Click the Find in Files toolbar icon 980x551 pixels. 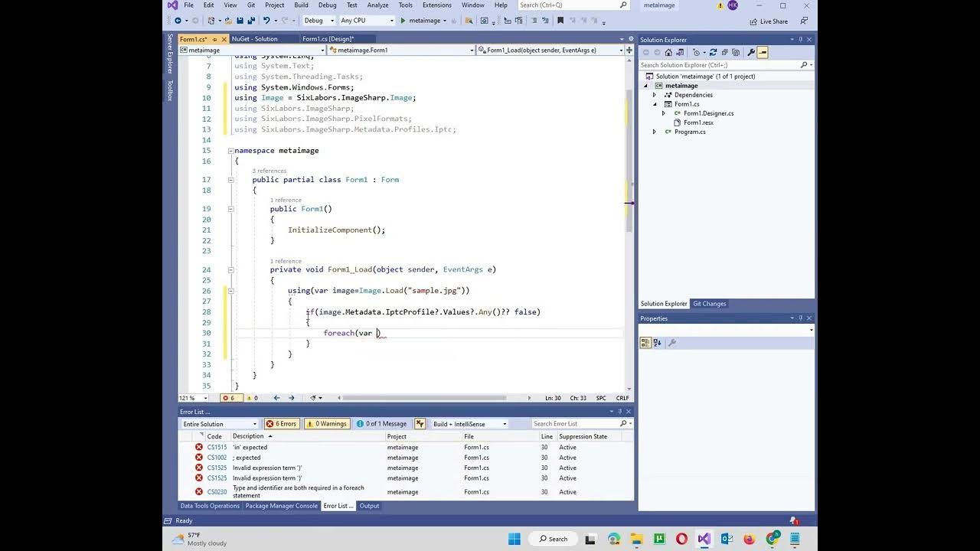[x=468, y=21]
